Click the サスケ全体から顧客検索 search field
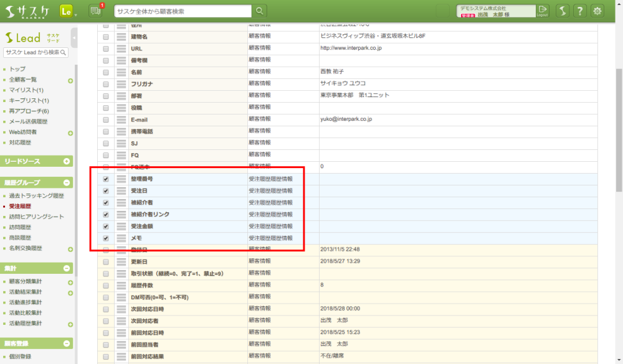Viewport: 623px width, 364px height. point(183,11)
